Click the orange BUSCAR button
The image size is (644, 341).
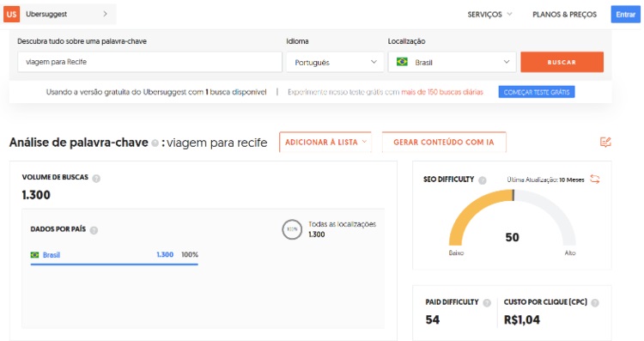(x=562, y=62)
